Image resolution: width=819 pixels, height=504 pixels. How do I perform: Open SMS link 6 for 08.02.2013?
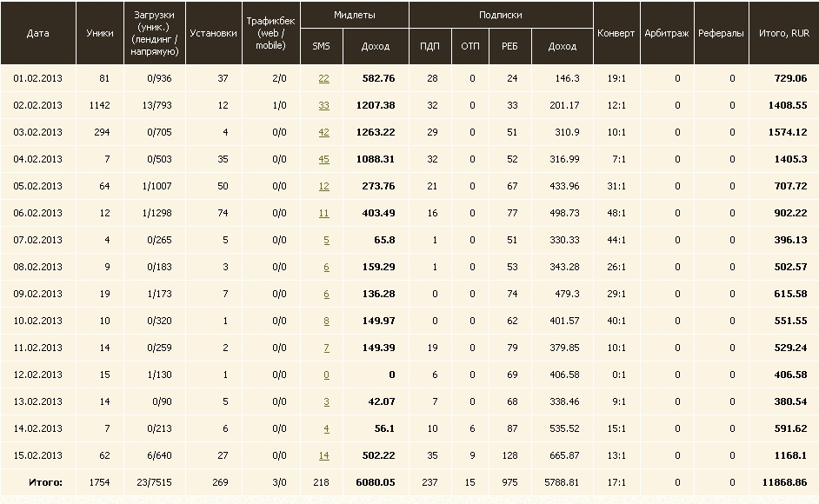[x=326, y=267]
